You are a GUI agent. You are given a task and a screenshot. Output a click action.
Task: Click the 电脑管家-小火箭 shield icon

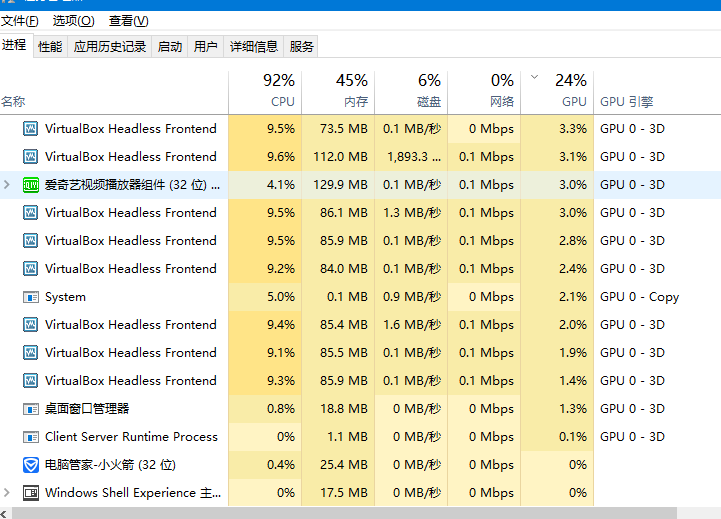[x=30, y=465]
